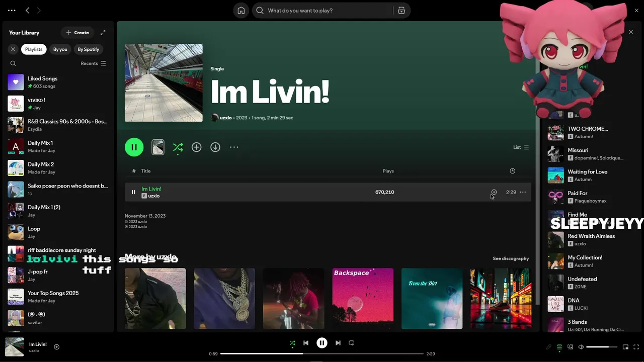Viewport: 644px width, 362px height.
Task: Open uzxlo artist link in track row
Action: (154, 196)
